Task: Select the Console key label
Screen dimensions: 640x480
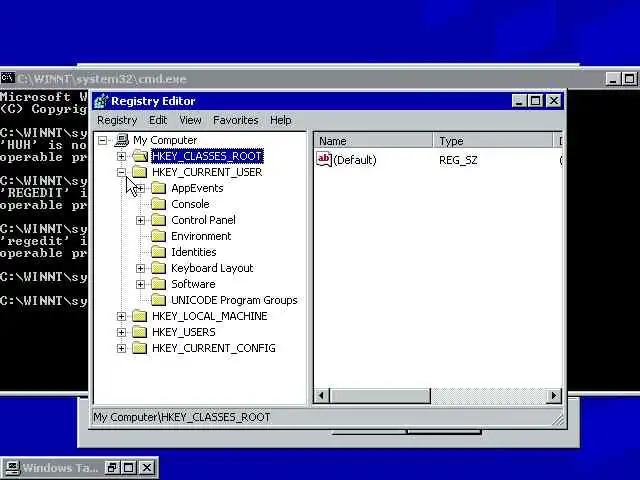Action: coord(190,204)
